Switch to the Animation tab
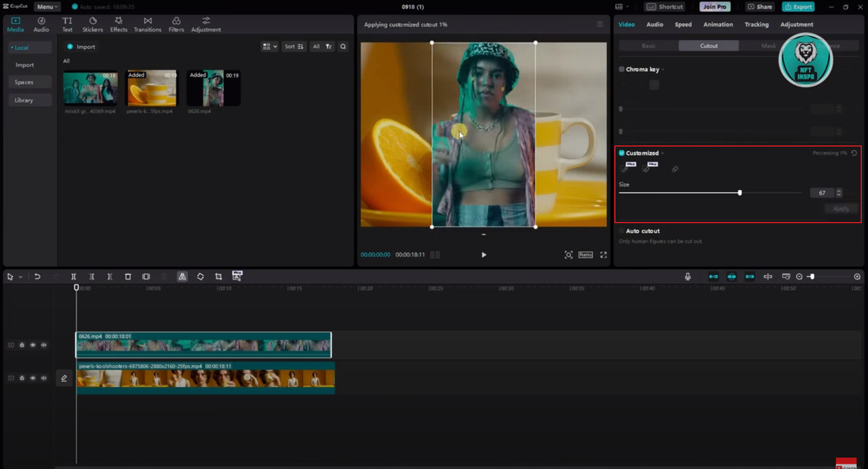Screen dimensions: 868x469 pyautogui.click(x=717, y=24)
